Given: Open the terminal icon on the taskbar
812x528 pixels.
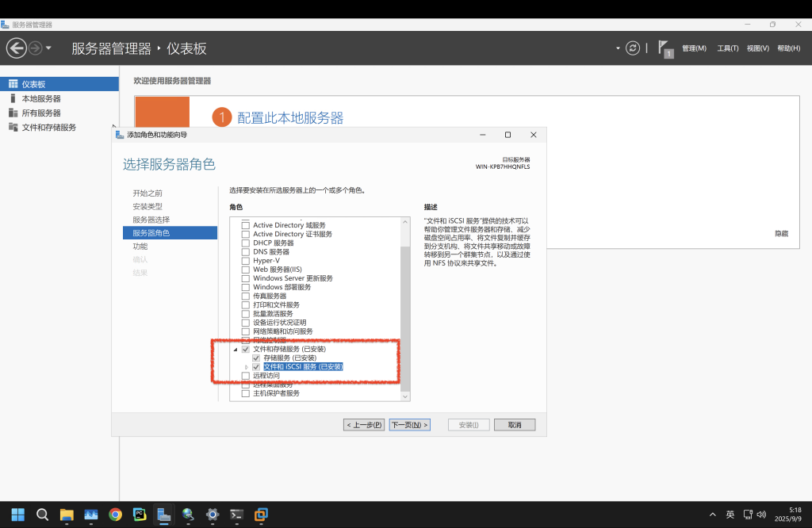Looking at the screenshot, I should coord(236,515).
